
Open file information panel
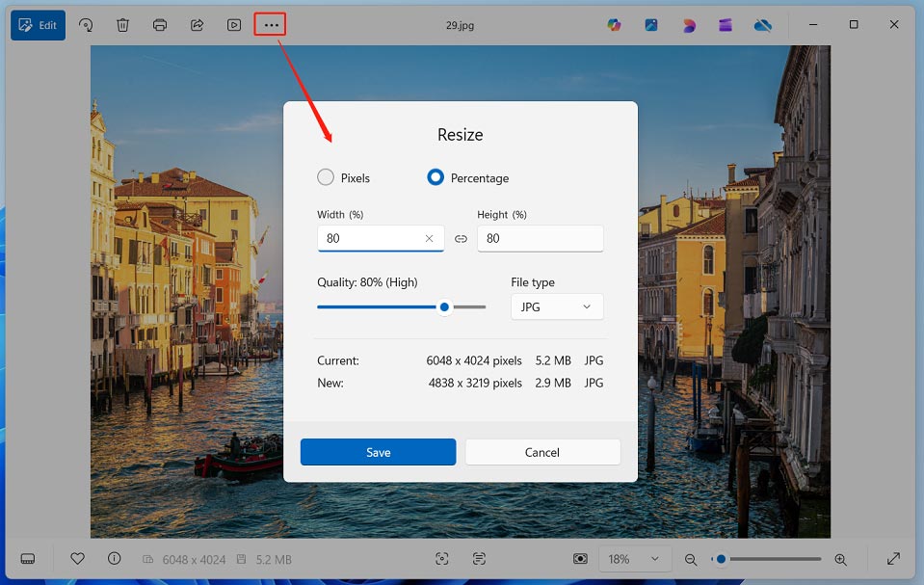click(114, 559)
